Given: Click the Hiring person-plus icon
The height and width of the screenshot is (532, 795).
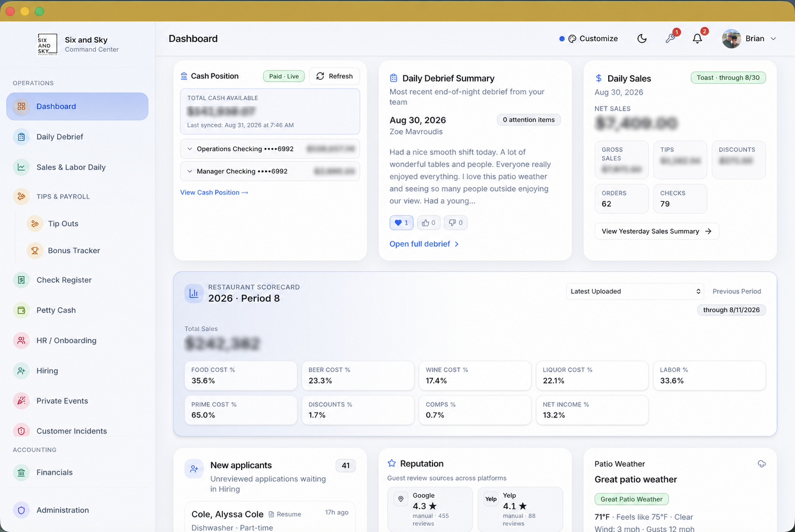Looking at the screenshot, I should click(x=21, y=371).
